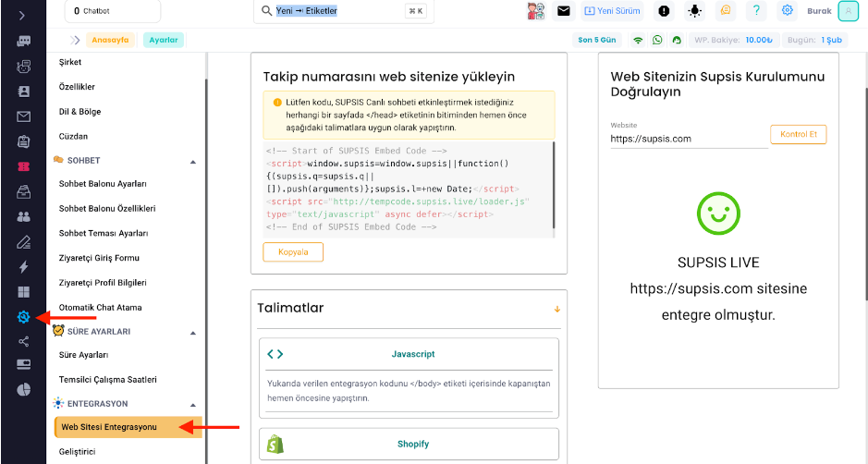Focus the Yeni Etiketler search field

343,11
